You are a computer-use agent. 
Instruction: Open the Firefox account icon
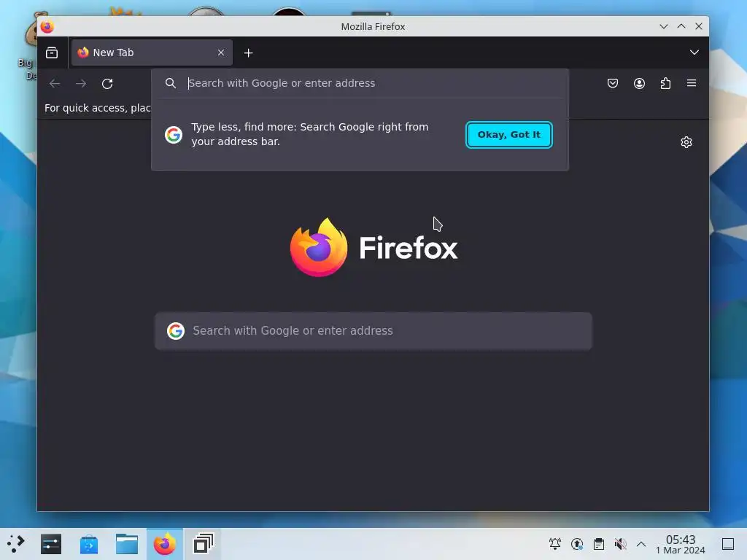point(639,83)
